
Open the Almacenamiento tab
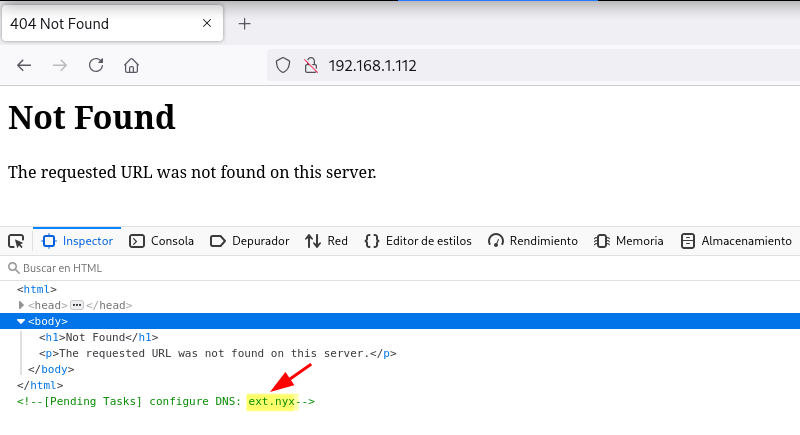pyautogui.click(x=737, y=241)
